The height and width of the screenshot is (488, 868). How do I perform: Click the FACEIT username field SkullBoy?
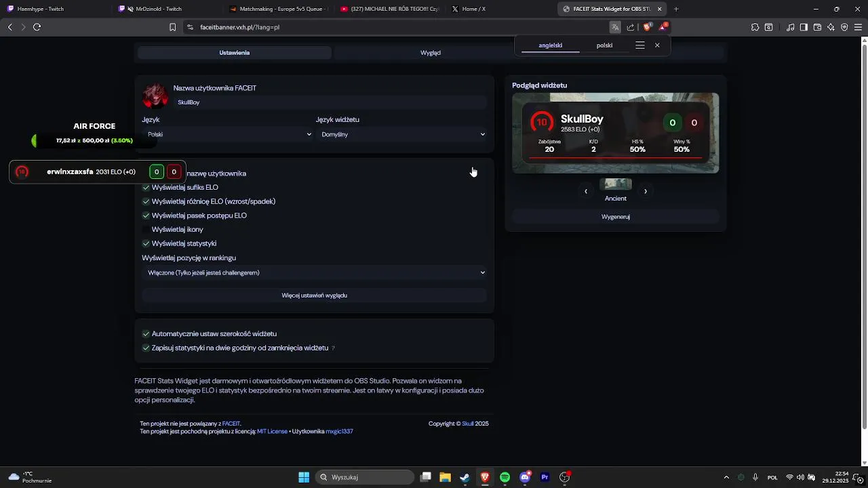pos(330,102)
